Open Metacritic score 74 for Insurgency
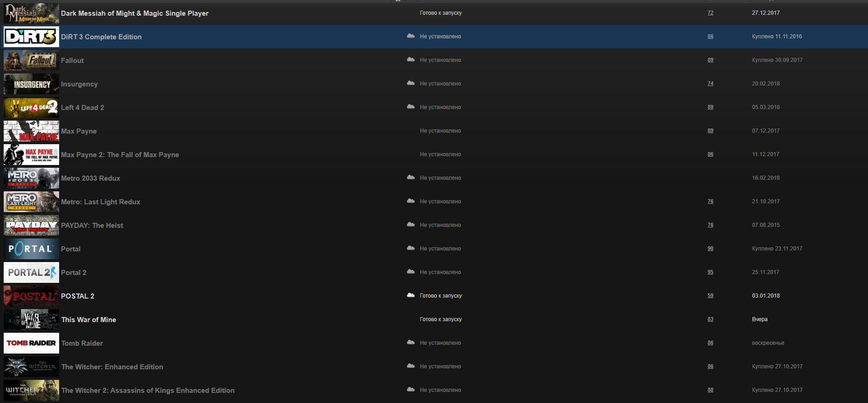 point(710,84)
